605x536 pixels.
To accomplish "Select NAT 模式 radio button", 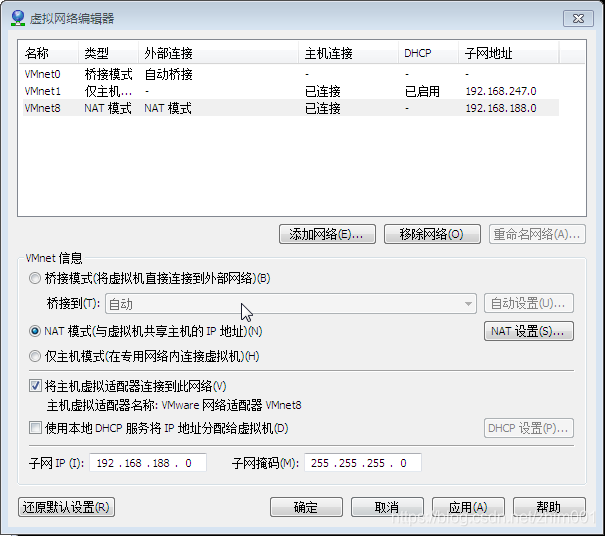I will click(35, 331).
